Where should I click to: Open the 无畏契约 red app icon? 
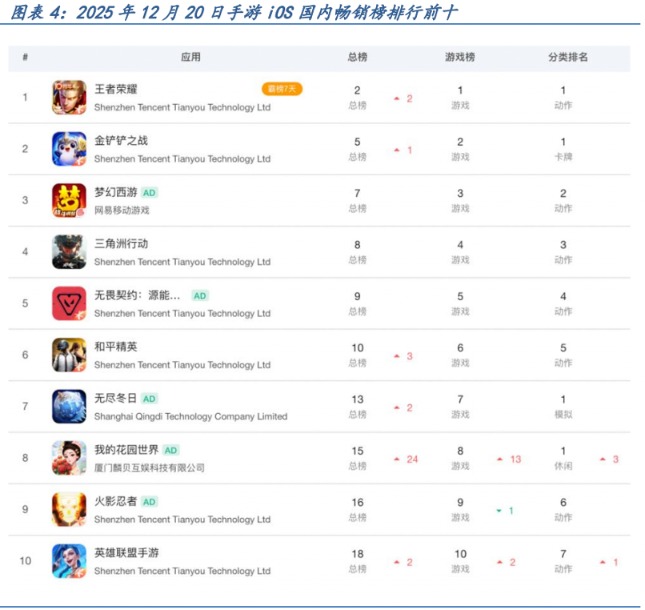(69, 304)
